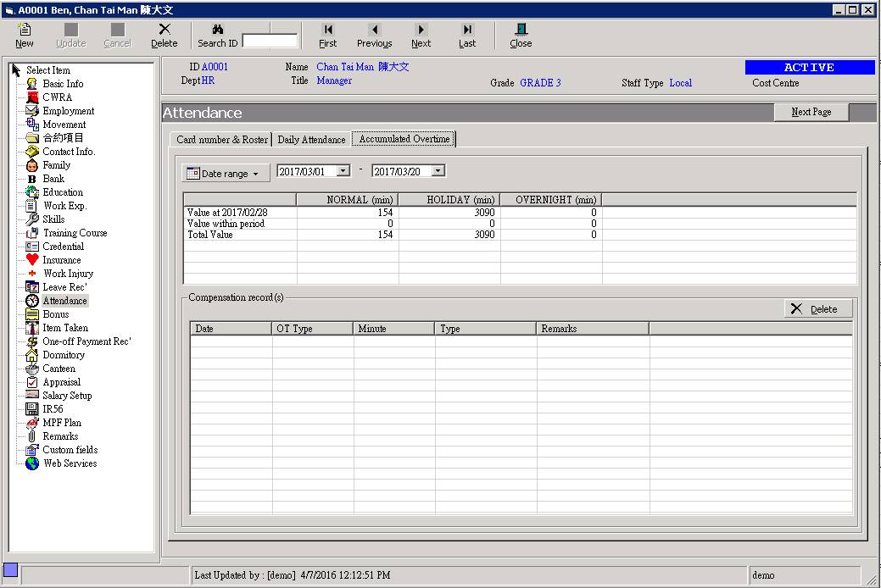Select Salary Setup in sidebar

point(67,396)
